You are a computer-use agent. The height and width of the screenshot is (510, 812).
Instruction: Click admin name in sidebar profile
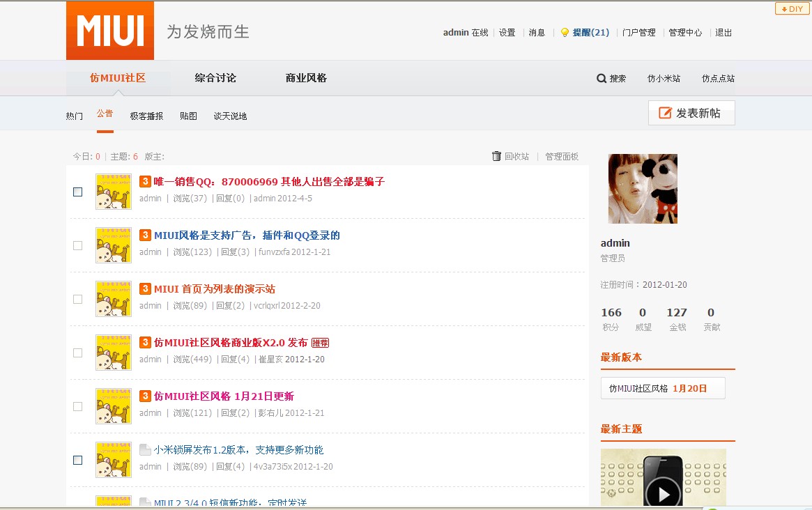615,243
